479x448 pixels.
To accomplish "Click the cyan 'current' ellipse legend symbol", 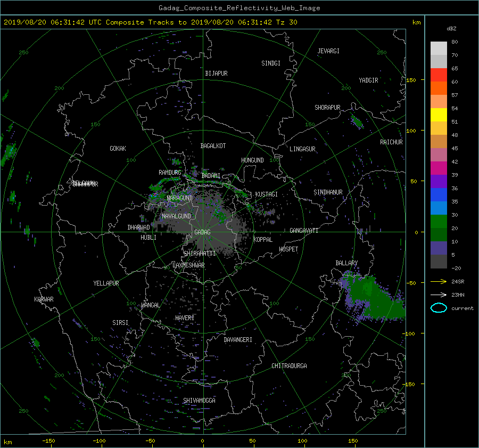I will coord(439,308).
